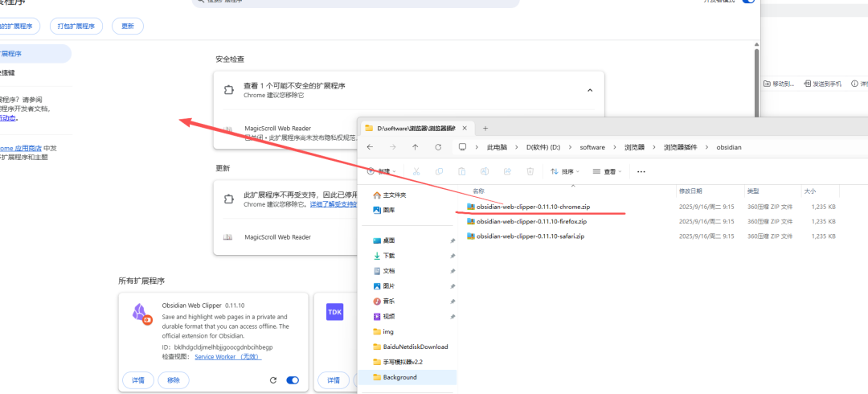Reload the Obsidian Web Clipper extension
This screenshot has height=394, width=868.
tap(273, 380)
